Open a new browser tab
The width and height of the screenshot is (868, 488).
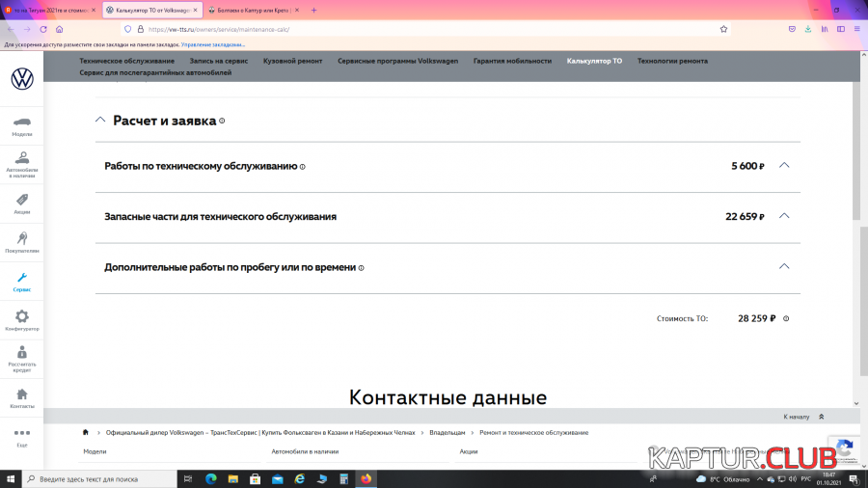313,10
